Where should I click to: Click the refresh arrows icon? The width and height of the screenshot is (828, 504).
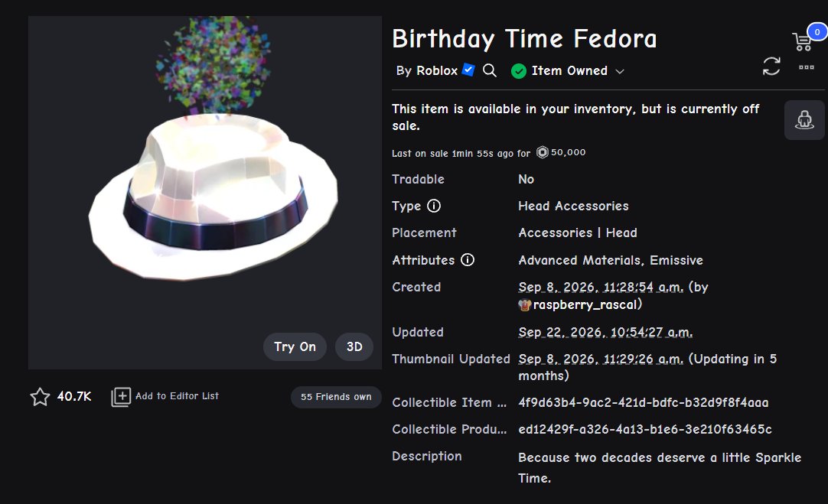771,67
